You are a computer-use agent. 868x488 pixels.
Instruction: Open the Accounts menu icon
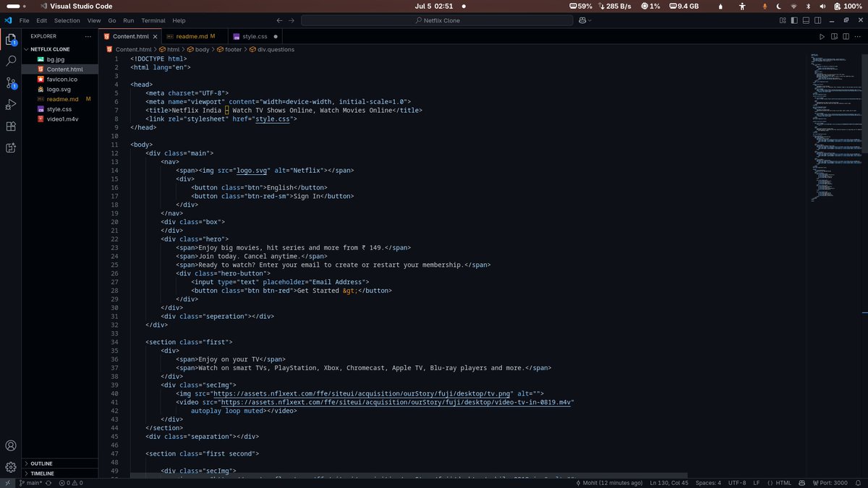pyautogui.click(x=11, y=446)
